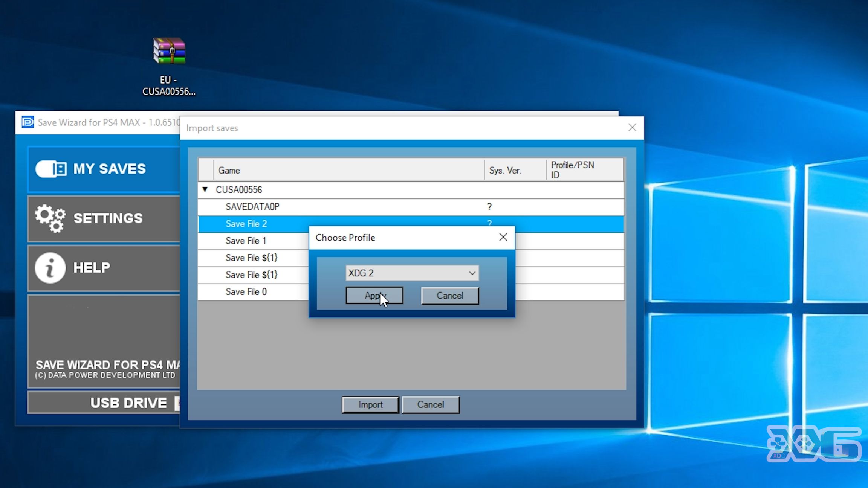Screen dimensions: 868x488
Task: Click Import at the bottom of dialog
Action: coord(371,404)
